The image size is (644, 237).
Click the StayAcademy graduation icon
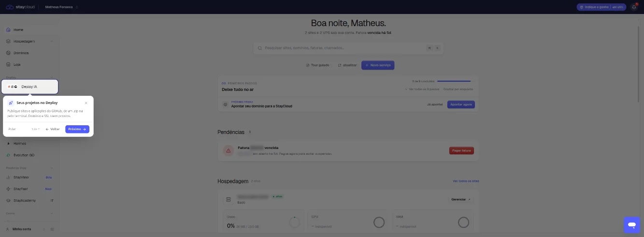tap(8, 200)
